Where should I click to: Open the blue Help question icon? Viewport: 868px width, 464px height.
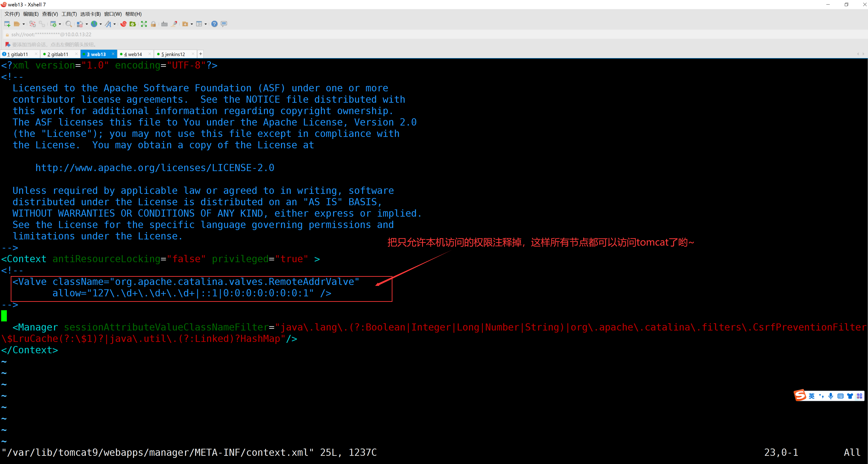click(214, 24)
